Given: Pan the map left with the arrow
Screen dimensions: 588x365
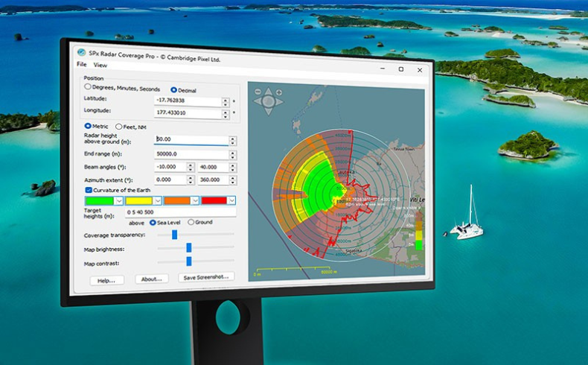Looking at the screenshot, I should [259, 101].
